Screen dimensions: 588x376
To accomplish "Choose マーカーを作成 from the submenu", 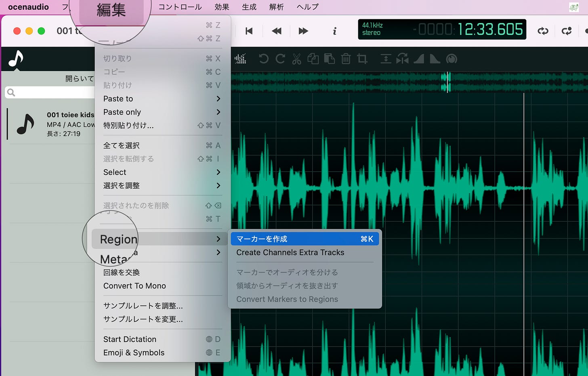I will (305, 239).
